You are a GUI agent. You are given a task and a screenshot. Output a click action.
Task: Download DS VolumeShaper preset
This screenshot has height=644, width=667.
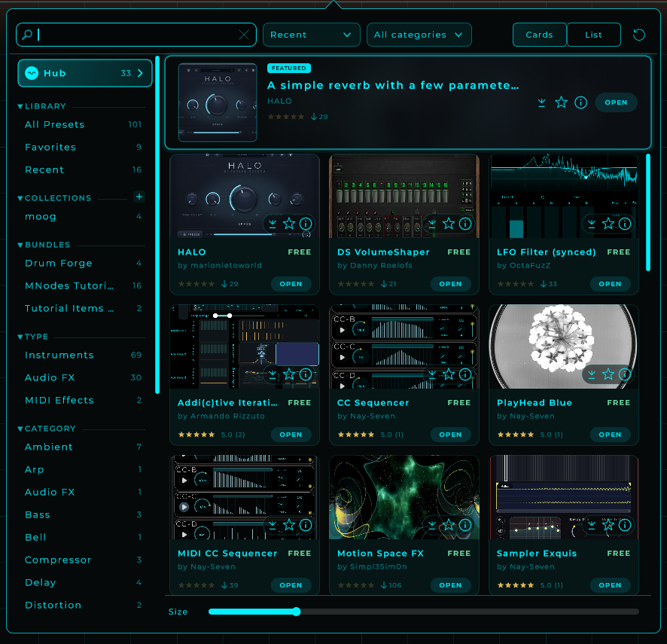pos(432,224)
